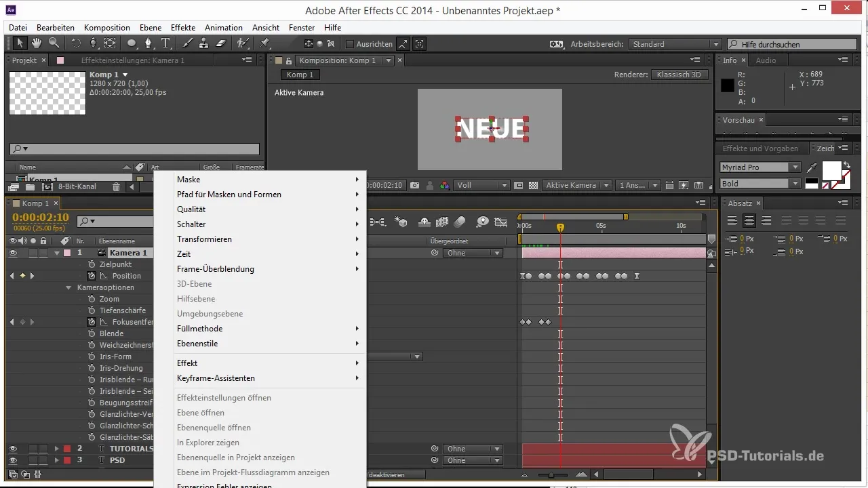
Task: Click the snapshot camera icon in viewer
Action: (x=414, y=185)
